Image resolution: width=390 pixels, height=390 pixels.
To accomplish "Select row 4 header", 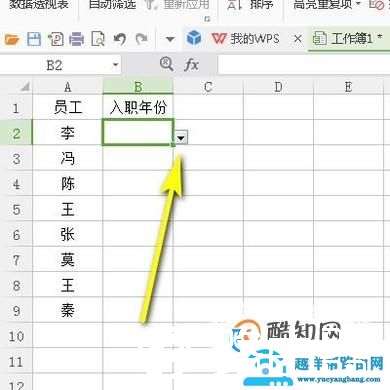I will [x=16, y=183].
